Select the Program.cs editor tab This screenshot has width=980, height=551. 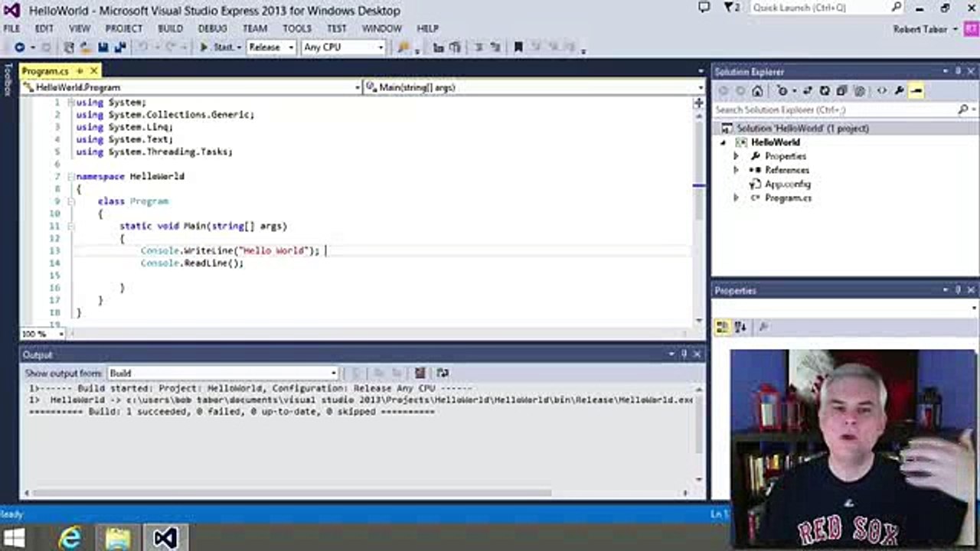[x=45, y=70]
